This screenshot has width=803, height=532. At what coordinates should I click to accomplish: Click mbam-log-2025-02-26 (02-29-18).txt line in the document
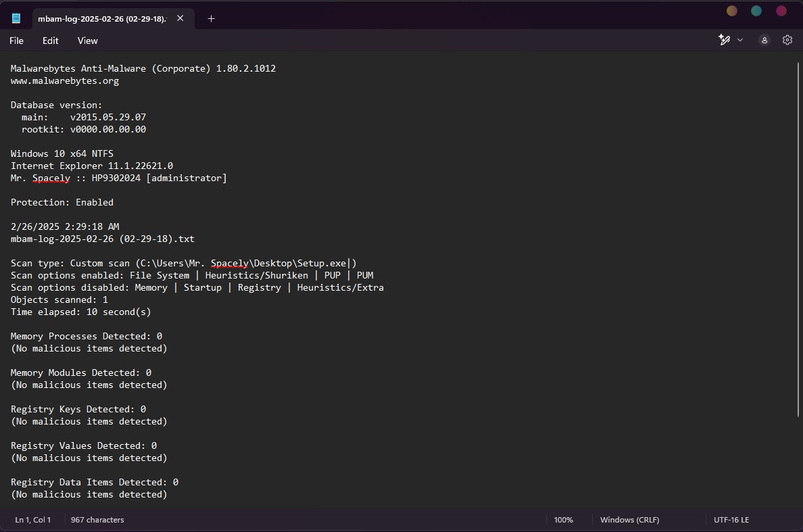103,239
